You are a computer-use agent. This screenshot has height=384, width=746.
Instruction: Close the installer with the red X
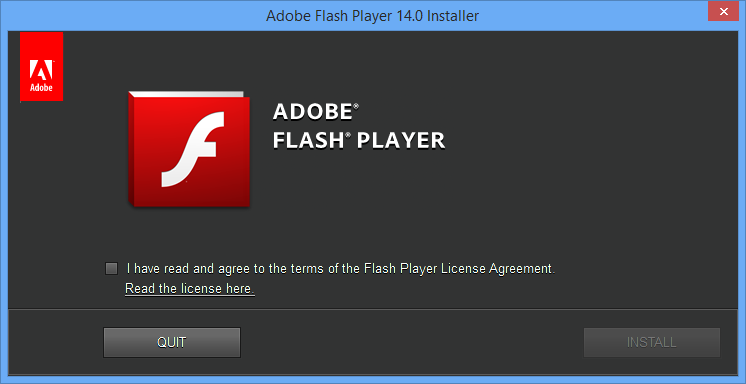click(724, 11)
